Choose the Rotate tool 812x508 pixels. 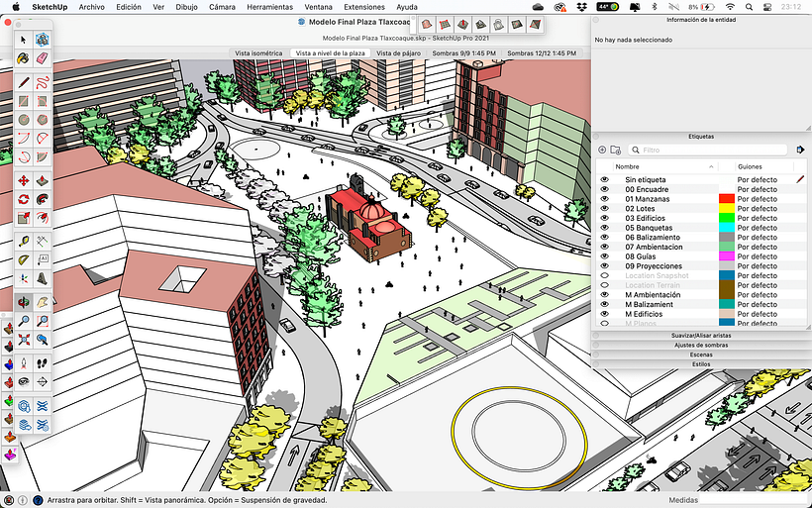pyautogui.click(x=24, y=199)
